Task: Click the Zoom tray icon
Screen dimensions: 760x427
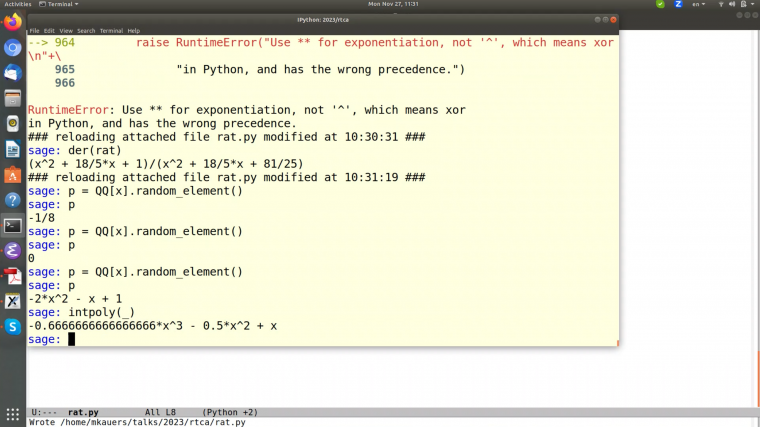Action: [x=678, y=4]
